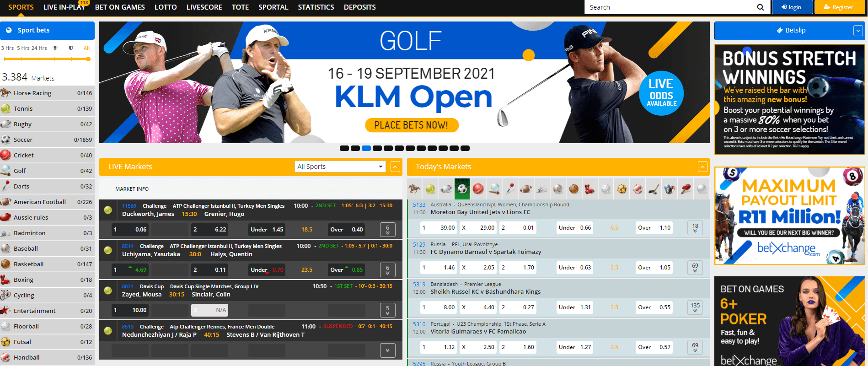This screenshot has width=868, height=366.
Task: Open the STATISTICS menu
Action: (x=316, y=7)
